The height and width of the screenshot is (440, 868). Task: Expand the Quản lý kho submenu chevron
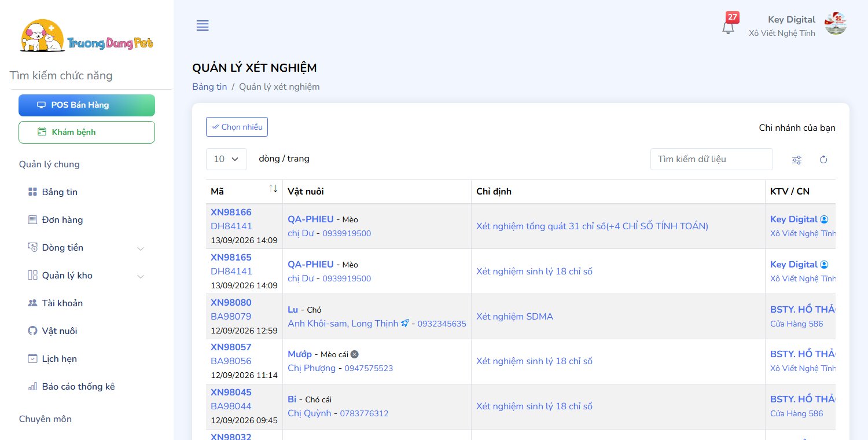(140, 276)
